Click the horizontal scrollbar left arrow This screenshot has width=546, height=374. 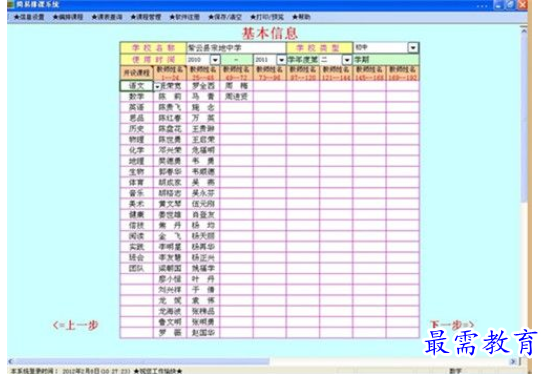coord(10,362)
